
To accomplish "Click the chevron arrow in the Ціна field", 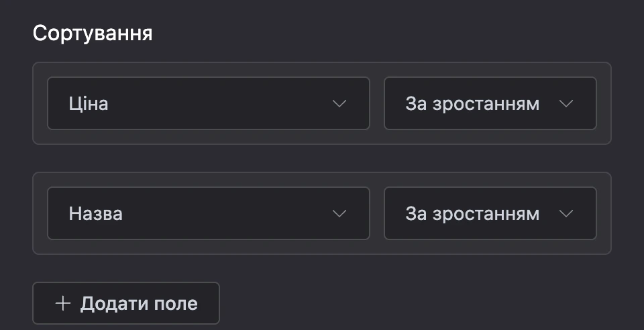I will coord(339,104).
